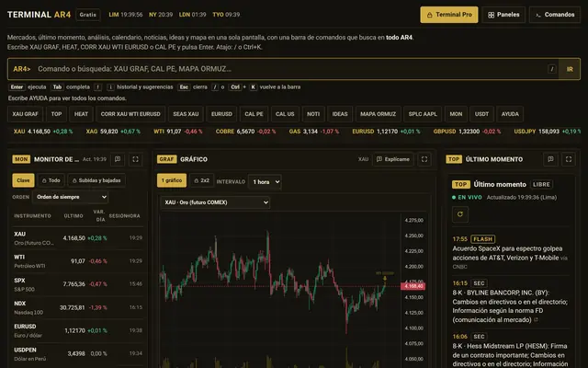Expand the Gráfico panel to fullscreen

[x=424, y=159]
